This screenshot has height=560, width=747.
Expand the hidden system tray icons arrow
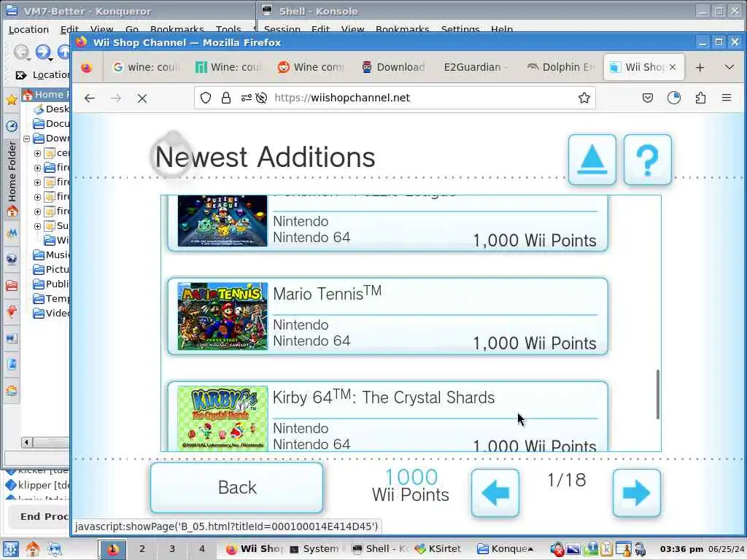pyautogui.click(x=530, y=549)
